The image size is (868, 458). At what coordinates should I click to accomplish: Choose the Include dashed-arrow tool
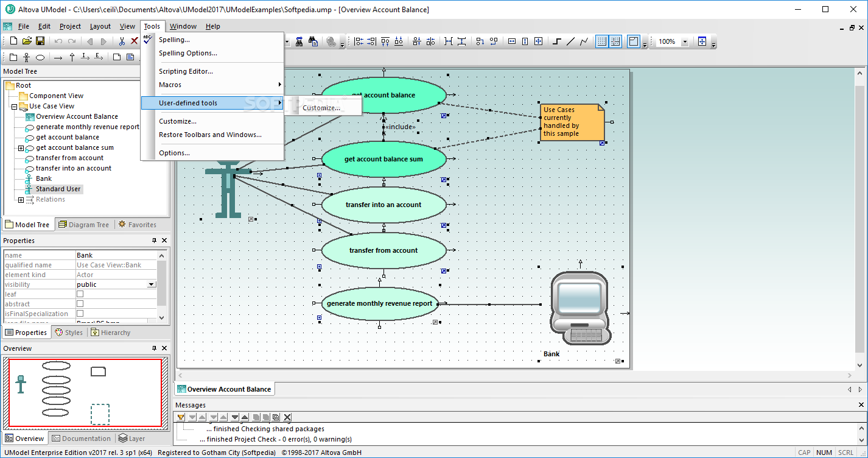(x=85, y=57)
